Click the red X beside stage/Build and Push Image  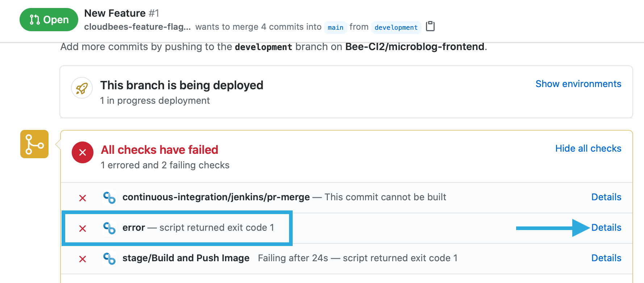coord(83,259)
